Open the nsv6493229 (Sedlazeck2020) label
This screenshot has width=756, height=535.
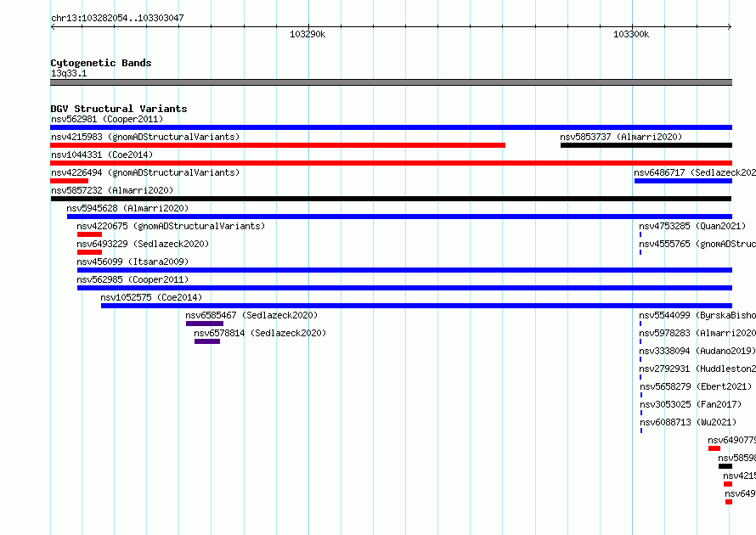143,244
